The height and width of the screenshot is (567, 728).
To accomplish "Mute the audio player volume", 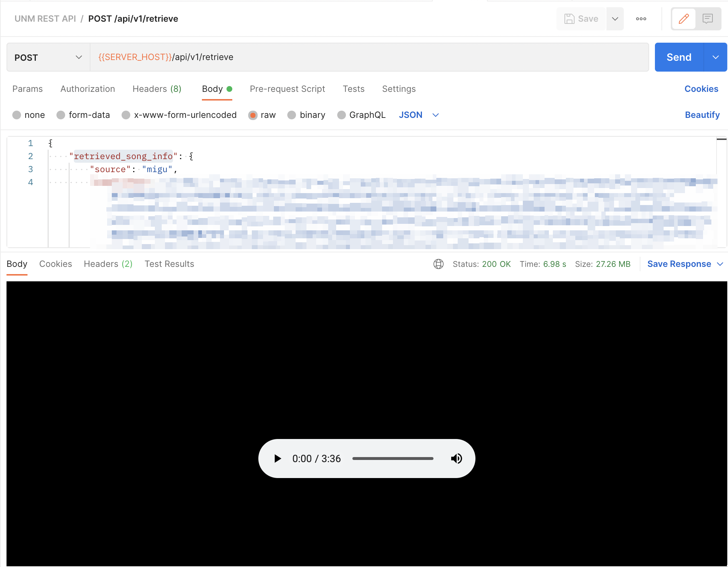I will (456, 459).
